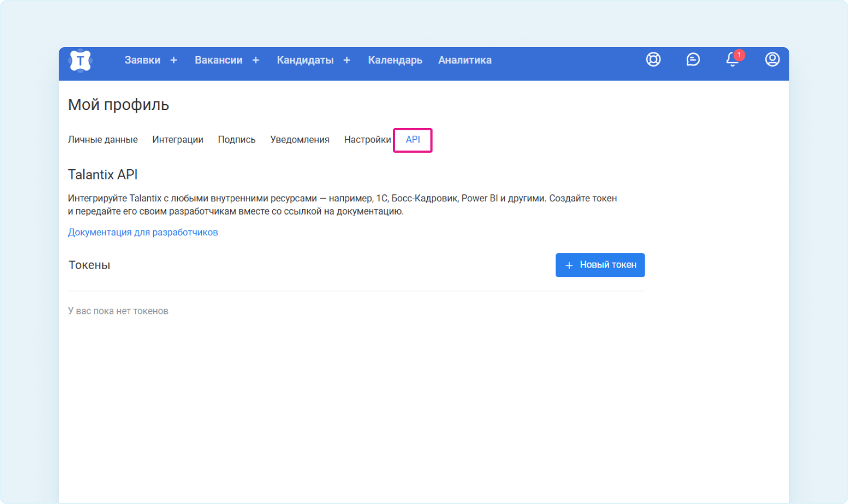Image resolution: width=848 pixels, height=504 pixels.
Task: Click the Talantix API heading
Action: (x=103, y=175)
